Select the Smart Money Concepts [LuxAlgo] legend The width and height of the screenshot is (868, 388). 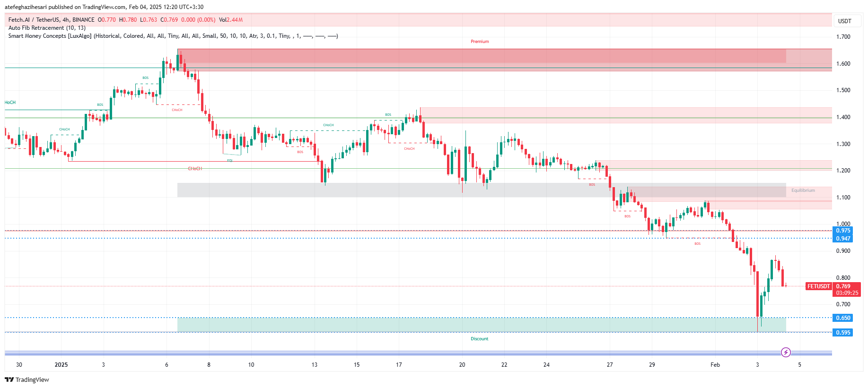(x=173, y=36)
